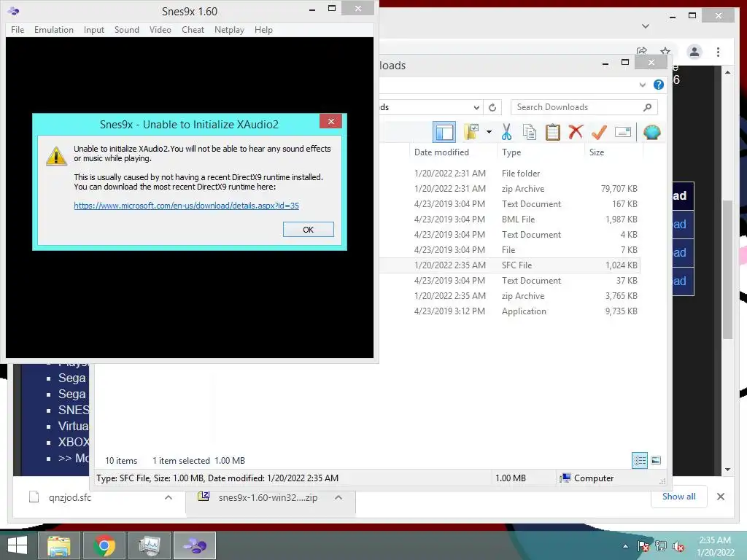Switch to Snes9x from the taskbar
Image resolution: width=747 pixels, height=560 pixels.
pyautogui.click(x=195, y=545)
